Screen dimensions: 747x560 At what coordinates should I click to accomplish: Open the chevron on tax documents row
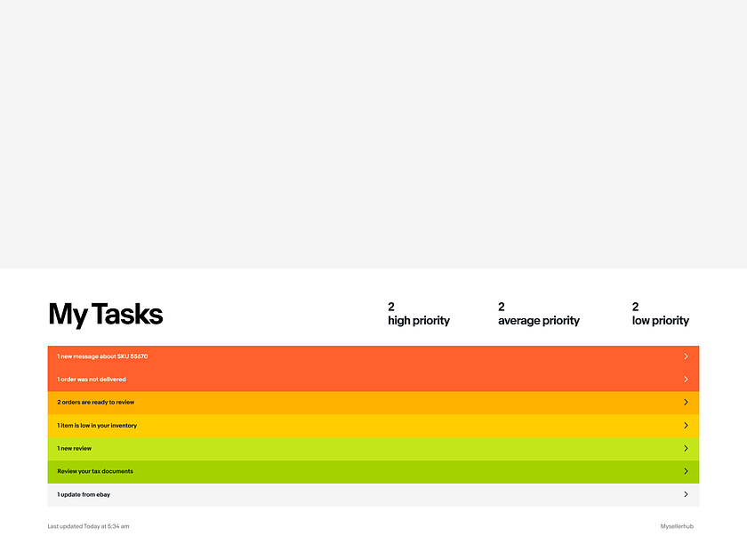pyautogui.click(x=686, y=471)
